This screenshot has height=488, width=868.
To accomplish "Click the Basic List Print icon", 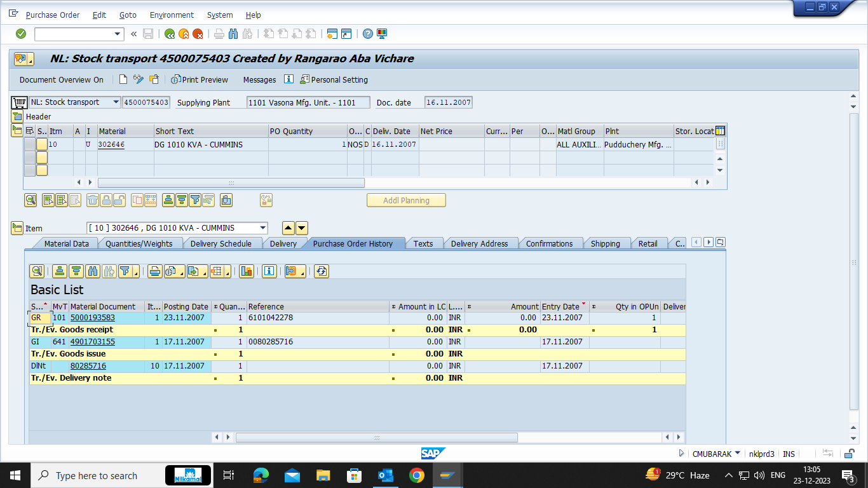I will [154, 271].
